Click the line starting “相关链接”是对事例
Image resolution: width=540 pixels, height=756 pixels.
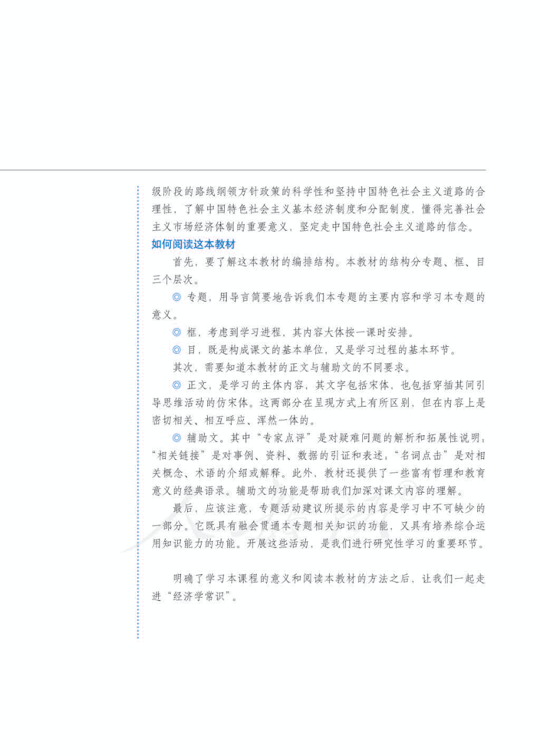(318, 456)
